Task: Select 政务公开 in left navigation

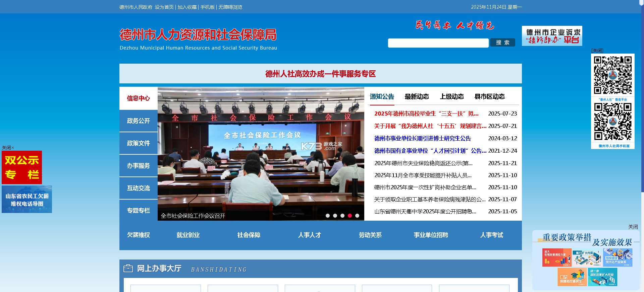Action: tap(139, 121)
